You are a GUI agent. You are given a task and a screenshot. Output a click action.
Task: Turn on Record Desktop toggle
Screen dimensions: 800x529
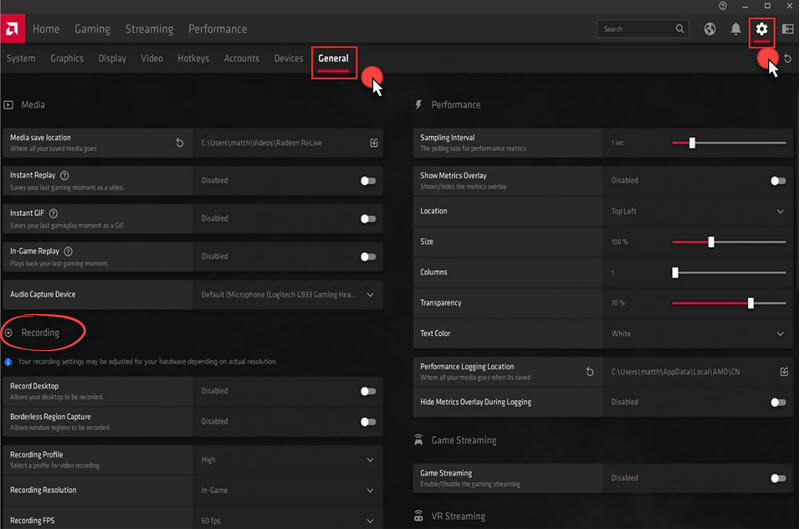[x=368, y=391]
